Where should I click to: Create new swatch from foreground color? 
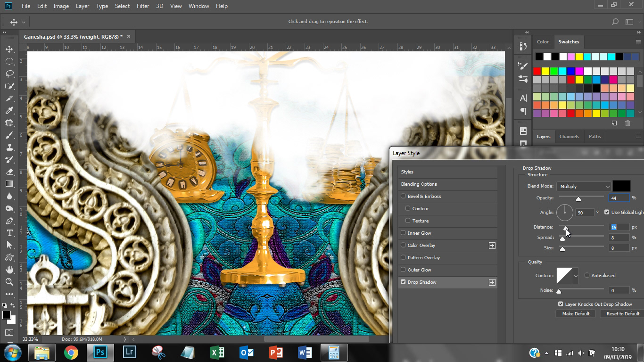click(614, 123)
